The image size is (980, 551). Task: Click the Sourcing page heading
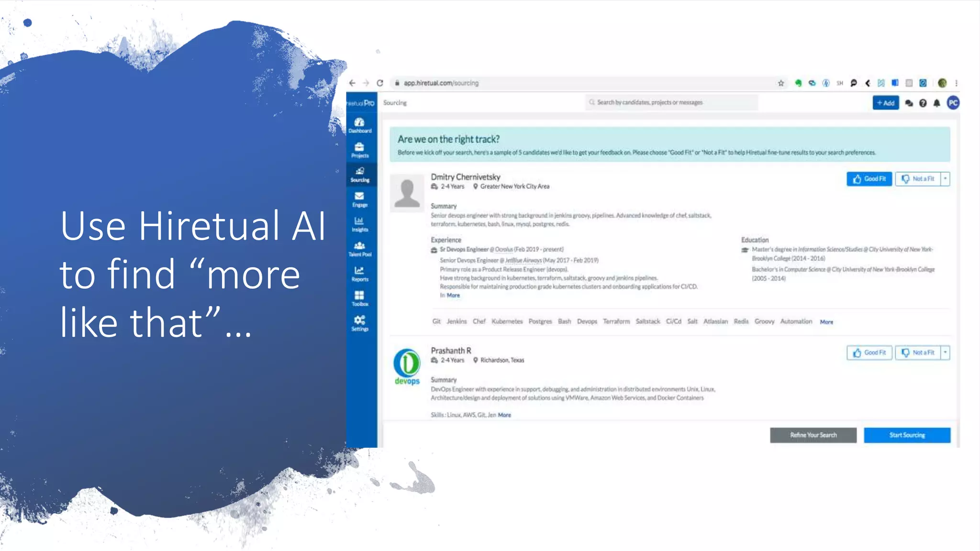[x=395, y=103]
